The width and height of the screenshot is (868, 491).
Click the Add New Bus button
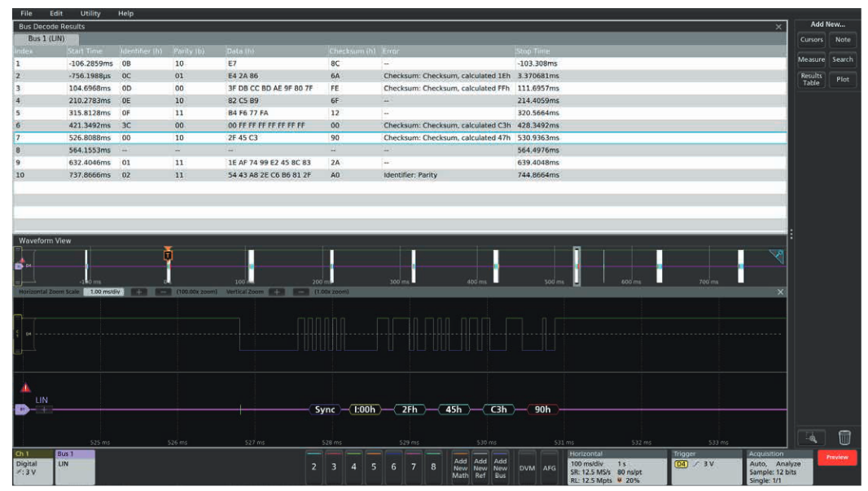[501, 467]
